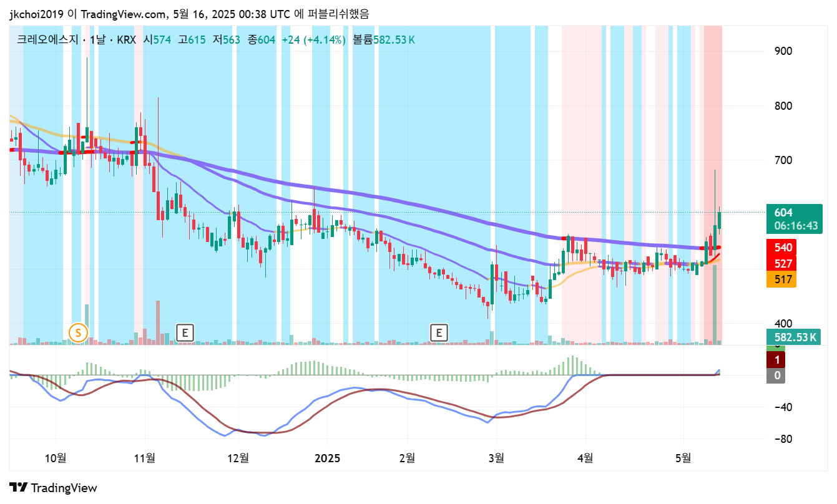This screenshot has width=837, height=504.
Task: Click the 900 price axis label
Action: (x=783, y=51)
